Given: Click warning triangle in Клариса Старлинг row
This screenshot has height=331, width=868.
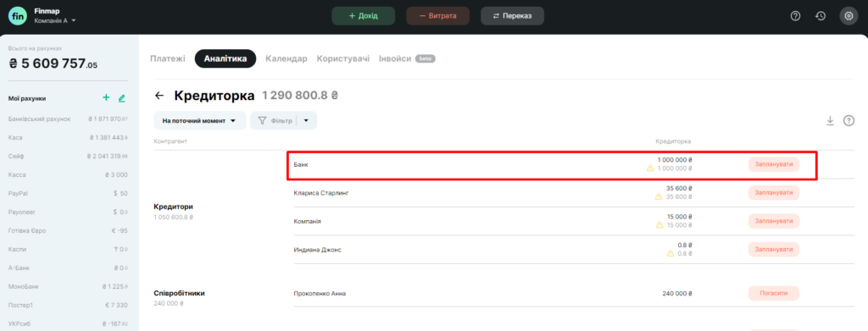Looking at the screenshot, I should 659,196.
